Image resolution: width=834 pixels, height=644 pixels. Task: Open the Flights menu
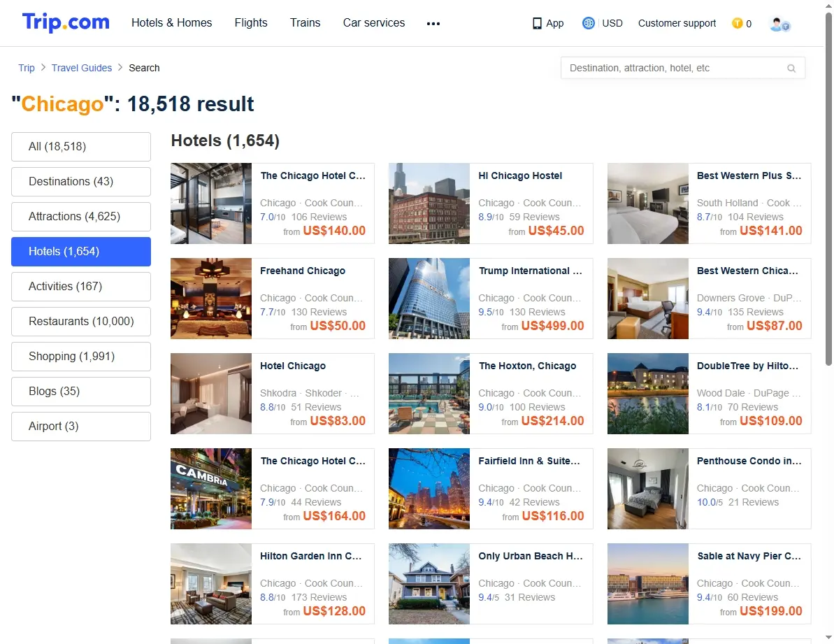click(x=251, y=23)
